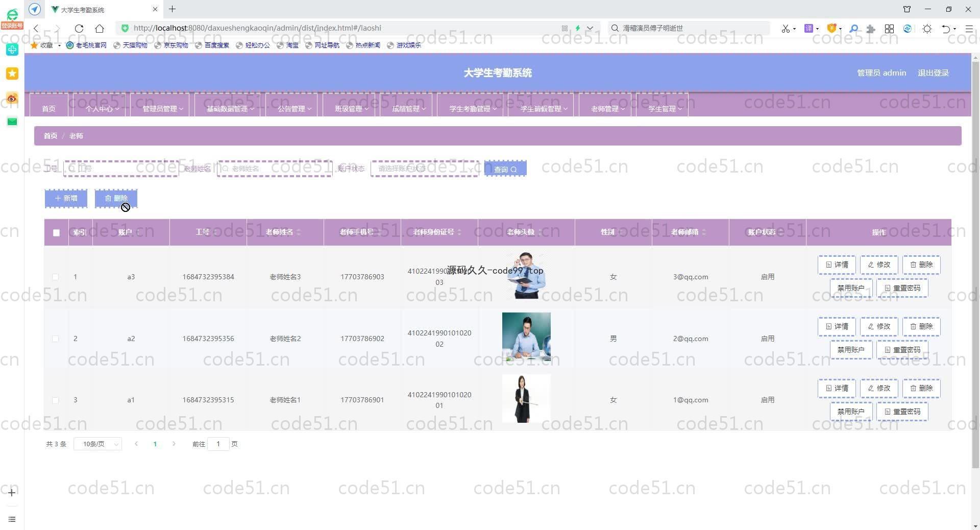Open the Weibo eye icon in sidebar
Viewport: 980px width, 530px height.
pyautogui.click(x=12, y=98)
